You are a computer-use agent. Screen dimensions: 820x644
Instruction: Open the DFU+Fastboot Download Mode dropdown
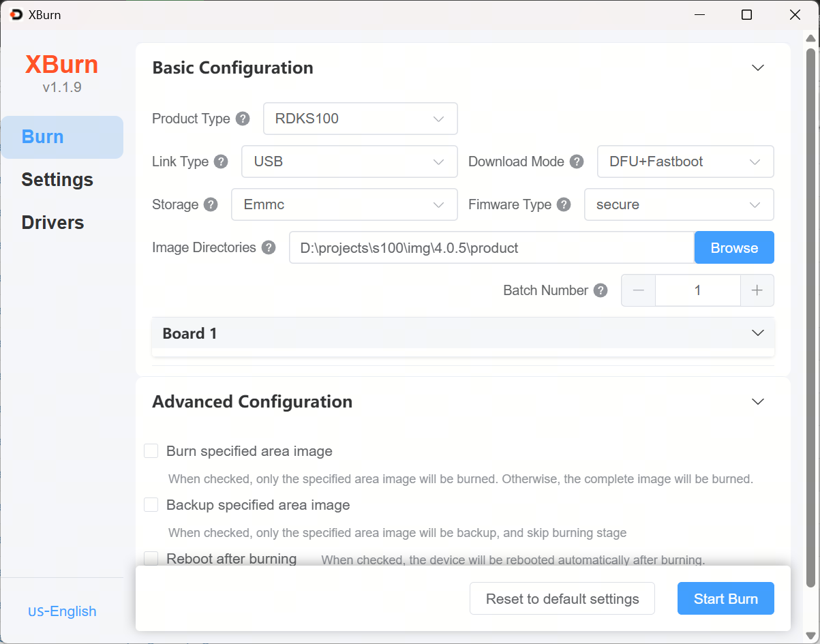[x=685, y=162]
